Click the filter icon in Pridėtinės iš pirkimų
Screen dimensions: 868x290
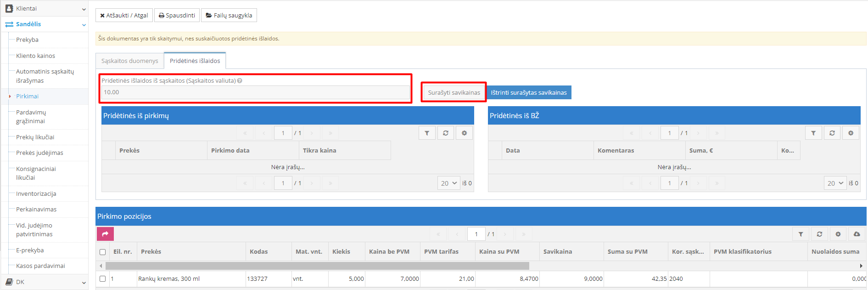[427, 133]
